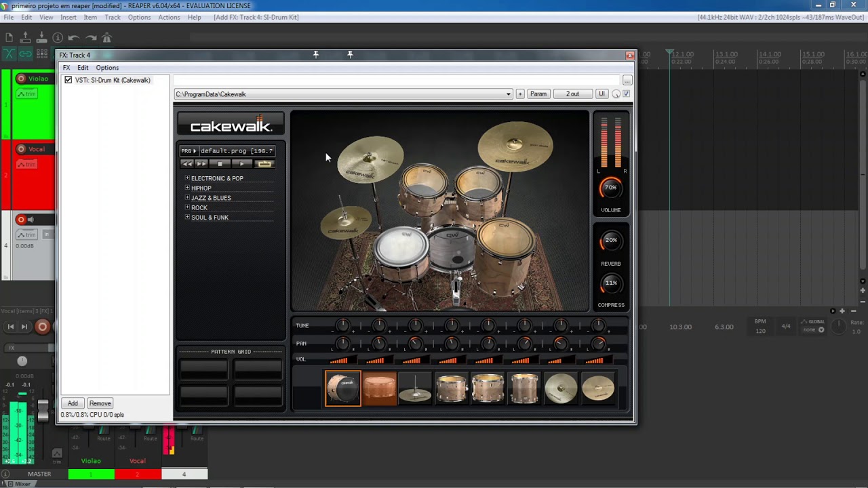Screen dimensions: 868x488
Task: Click the Cakewalk rewind button
Action: (x=187, y=164)
